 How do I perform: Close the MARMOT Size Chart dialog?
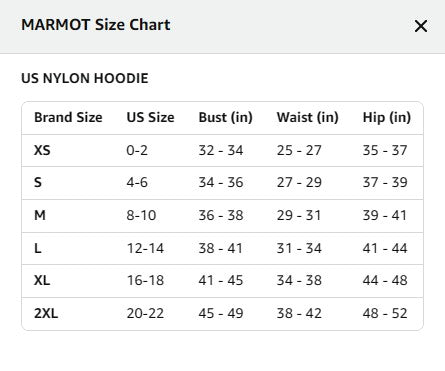[x=421, y=26]
